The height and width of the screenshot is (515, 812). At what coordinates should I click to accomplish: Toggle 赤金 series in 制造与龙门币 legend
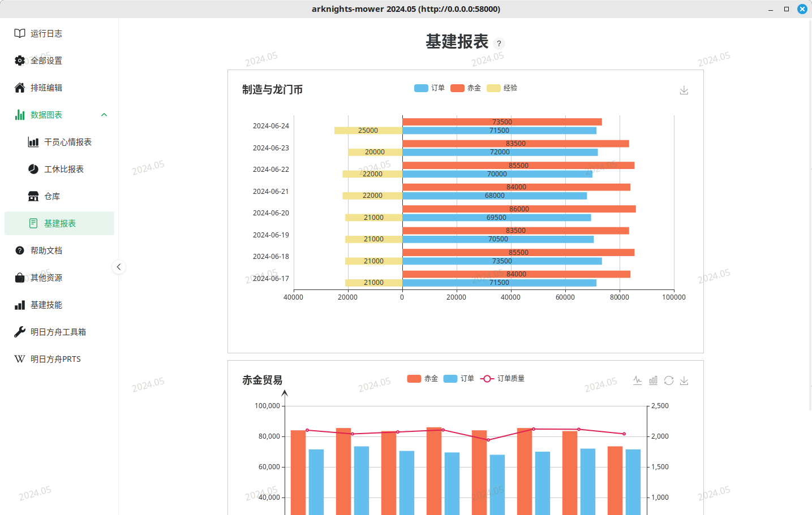(466, 88)
